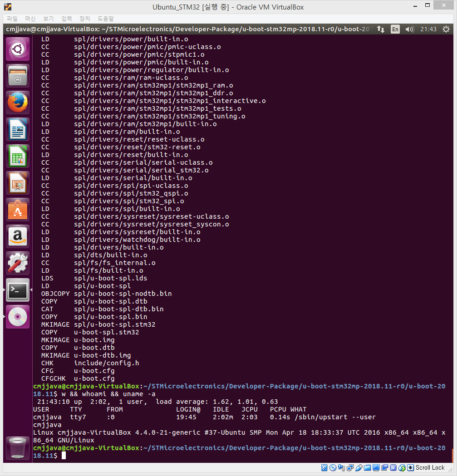This screenshot has height=476, width=457.
Task: Click 'u-boot-spl.stm32' COPY line
Action: (x=107, y=333)
